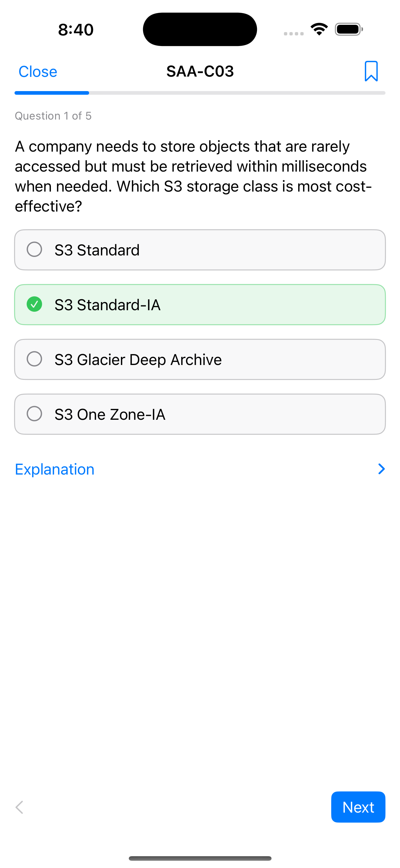Tap the home indicator bar at bottom
400x868 pixels.
coord(200,858)
